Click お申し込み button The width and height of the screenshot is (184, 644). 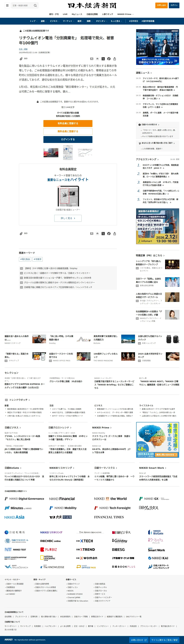click(162, 5)
